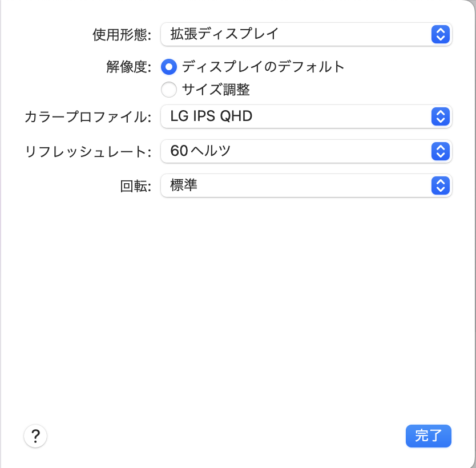Viewport: 476px width, 468px height.
Task: Open the 使用形態 dropdown showing 拡張ディスプレイ
Action: pyautogui.click(x=297, y=34)
